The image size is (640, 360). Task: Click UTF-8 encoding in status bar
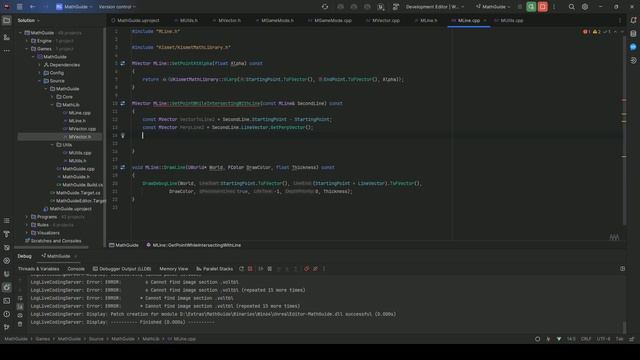tap(603, 339)
